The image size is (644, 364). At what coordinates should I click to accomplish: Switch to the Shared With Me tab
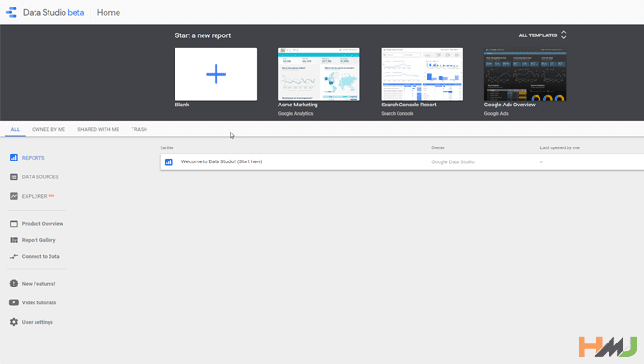click(98, 129)
